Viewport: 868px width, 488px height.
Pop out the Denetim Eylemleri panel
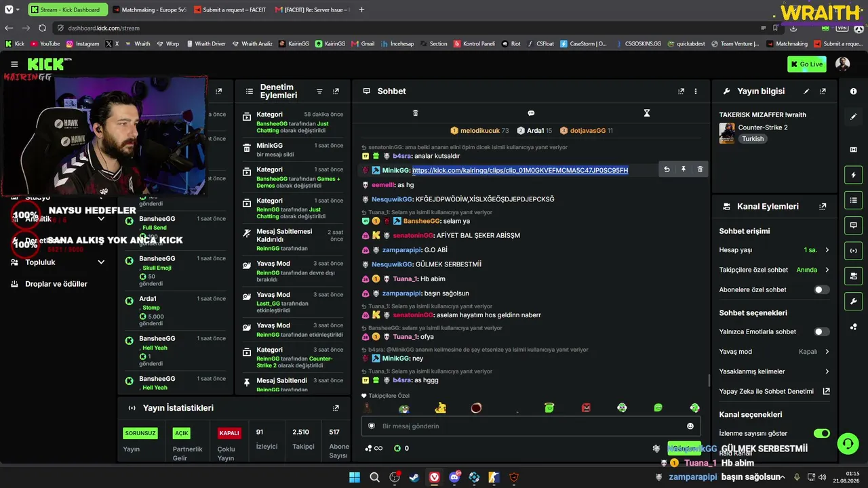click(x=336, y=91)
